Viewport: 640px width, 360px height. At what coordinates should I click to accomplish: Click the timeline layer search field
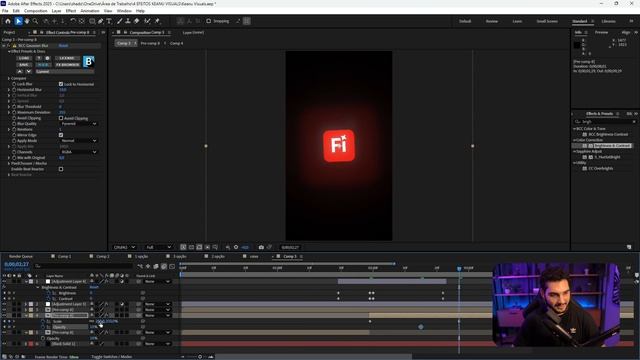[x=84, y=266]
